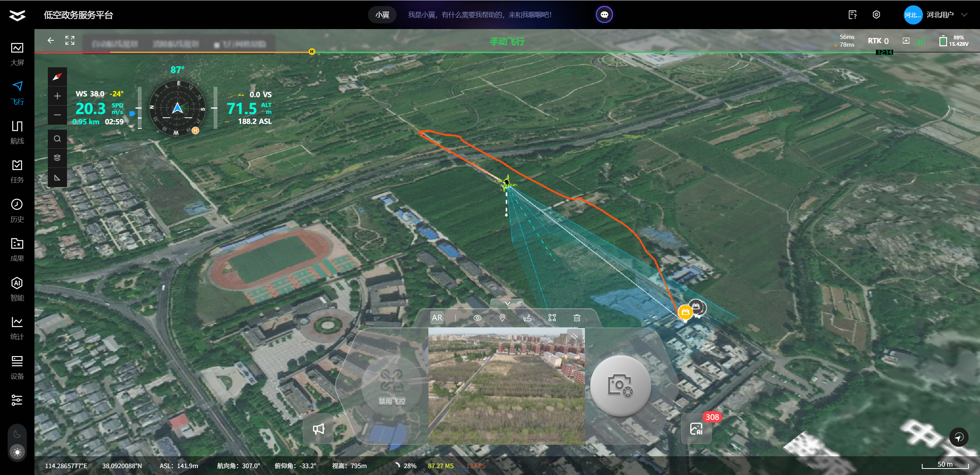Click the image transmission status icon
Screen dimensions: 980x475
[x=906, y=41]
